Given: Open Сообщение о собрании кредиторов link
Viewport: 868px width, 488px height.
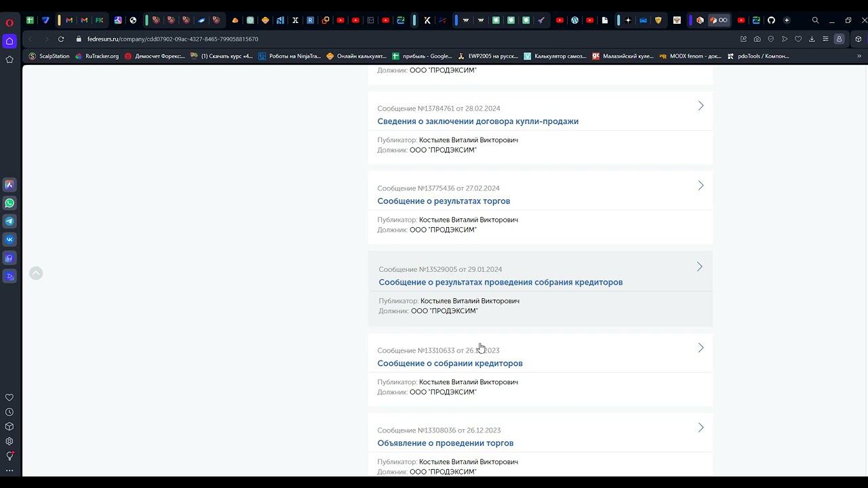Looking at the screenshot, I should coord(450,363).
